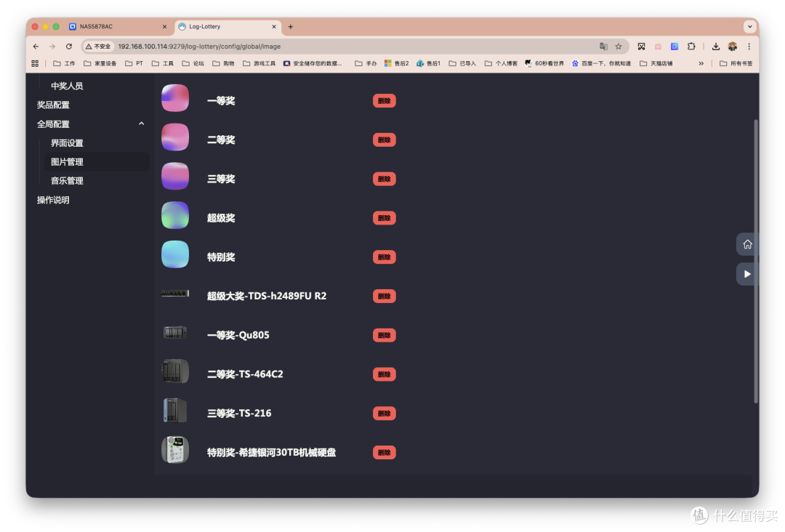Delete the 超级奖 image

click(x=384, y=218)
